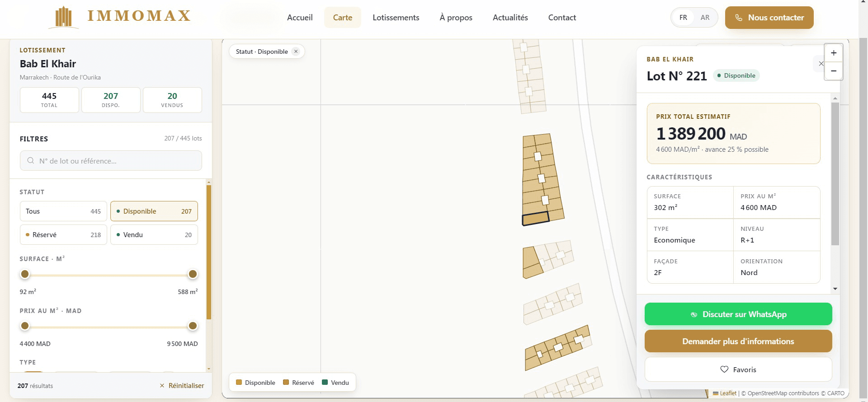The width and height of the screenshot is (868, 402).
Task: Click the Type Economique cell
Action: click(690, 235)
